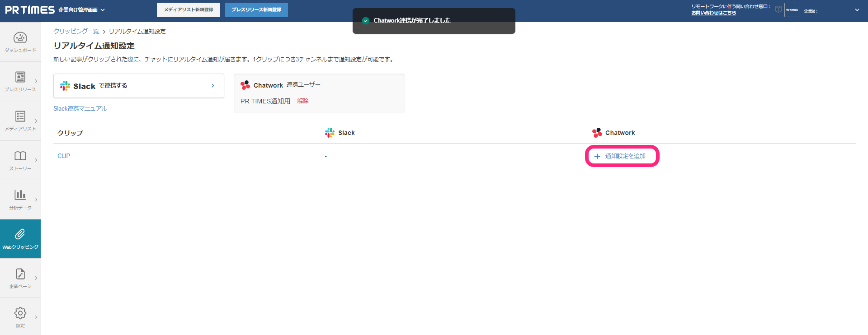Image resolution: width=868 pixels, height=335 pixels.
Task: Click the PR TIMES通知用 user name
Action: point(265,101)
